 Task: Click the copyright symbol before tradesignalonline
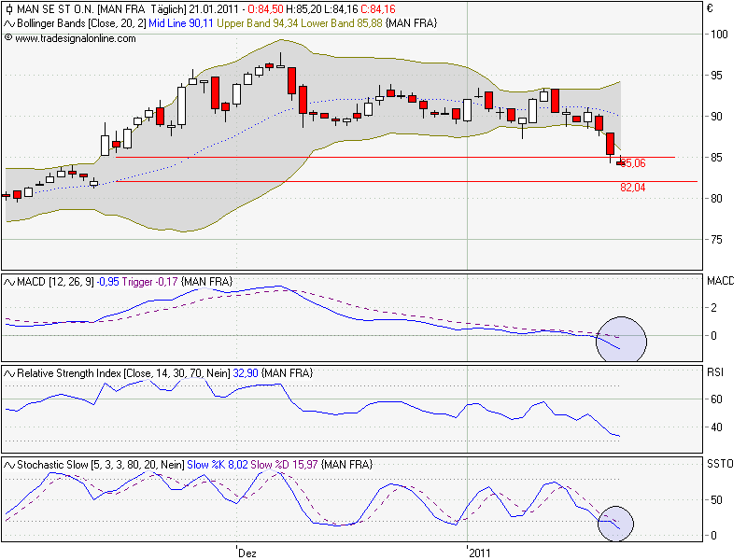pos(8,38)
